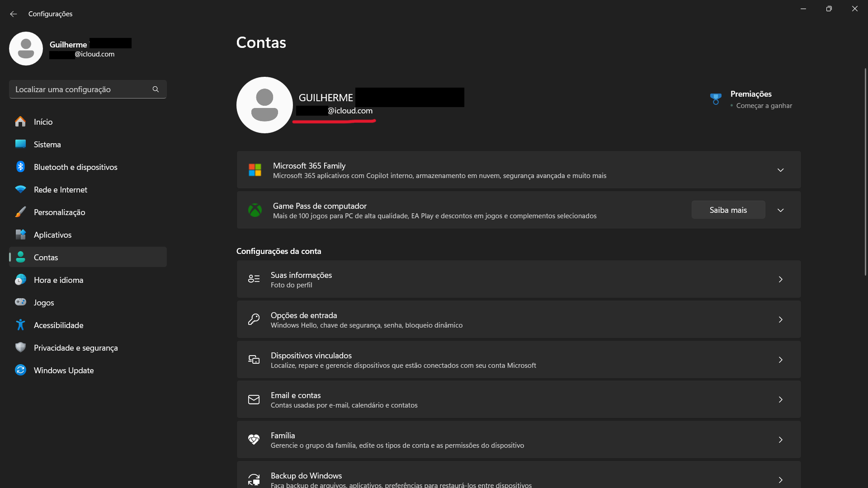This screenshot has height=488, width=868.
Task: Click the Localizar uma configuração search field
Action: pos(81,89)
